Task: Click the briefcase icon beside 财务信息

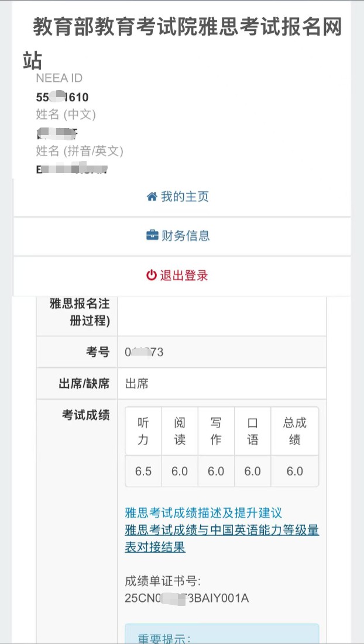Action: (x=152, y=236)
